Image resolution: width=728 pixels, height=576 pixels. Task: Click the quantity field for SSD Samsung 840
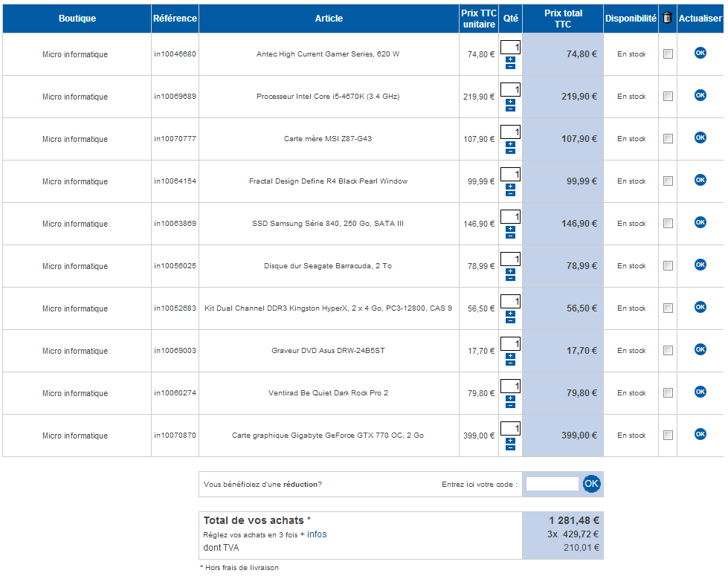[x=510, y=217]
